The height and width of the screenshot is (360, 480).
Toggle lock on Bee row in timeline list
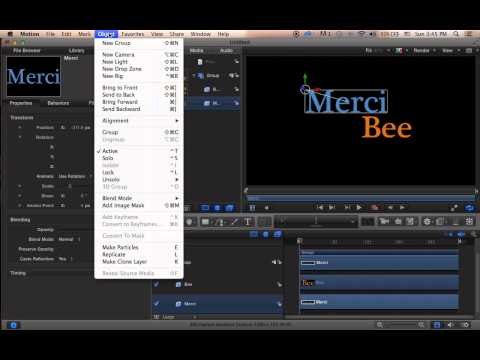coord(279,284)
